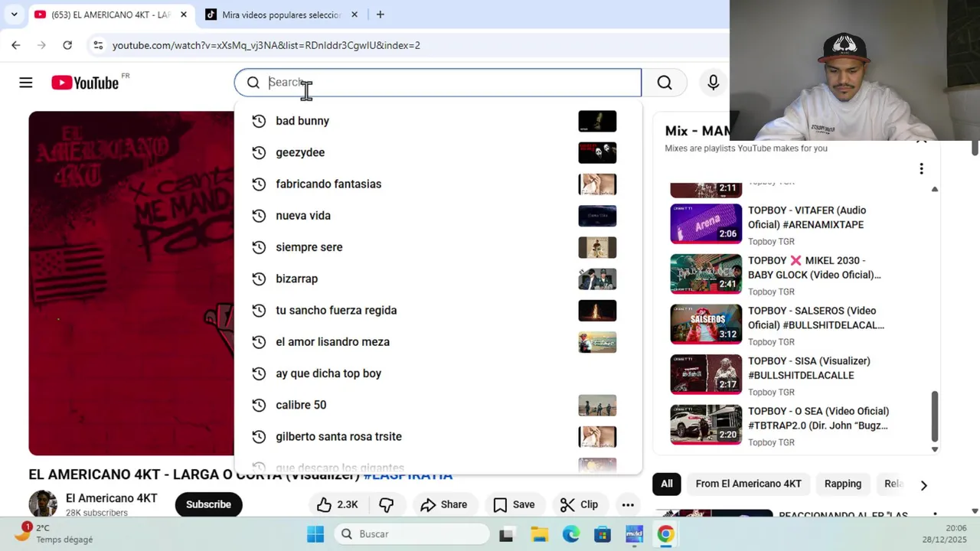The height and width of the screenshot is (551, 980).
Task: Close the EL AMERICANO 4KT tab
Action: pos(184,15)
